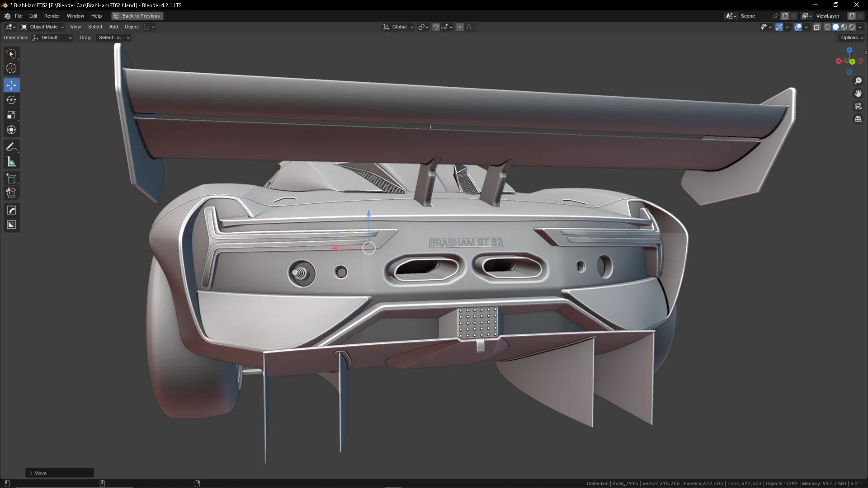
Task: Create a new scene copy icon
Action: [x=785, y=16]
